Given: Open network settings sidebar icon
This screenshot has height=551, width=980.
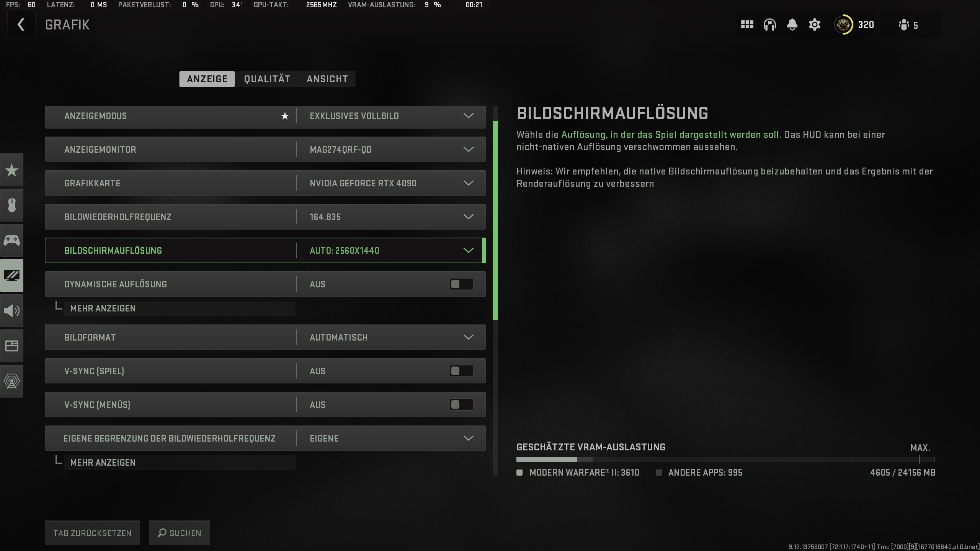Looking at the screenshot, I should click(x=12, y=381).
